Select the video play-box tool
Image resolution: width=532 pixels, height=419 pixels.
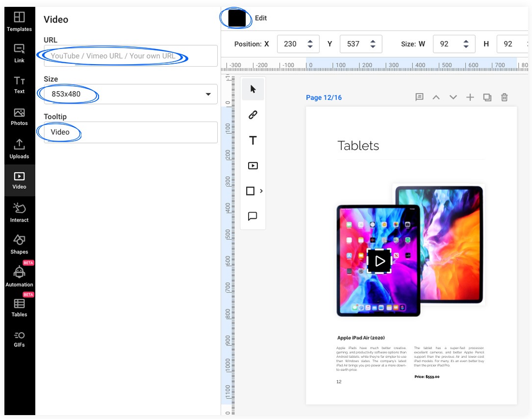click(x=253, y=166)
